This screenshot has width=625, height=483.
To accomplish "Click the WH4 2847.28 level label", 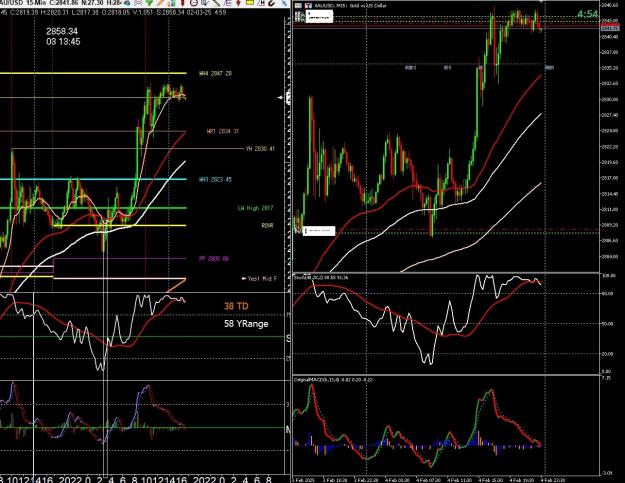I will point(216,73).
